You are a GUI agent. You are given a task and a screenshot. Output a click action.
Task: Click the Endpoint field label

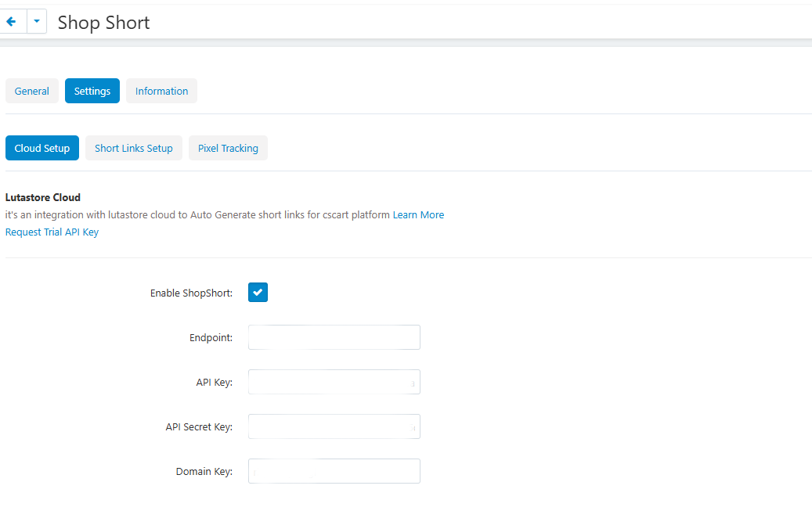(x=211, y=337)
